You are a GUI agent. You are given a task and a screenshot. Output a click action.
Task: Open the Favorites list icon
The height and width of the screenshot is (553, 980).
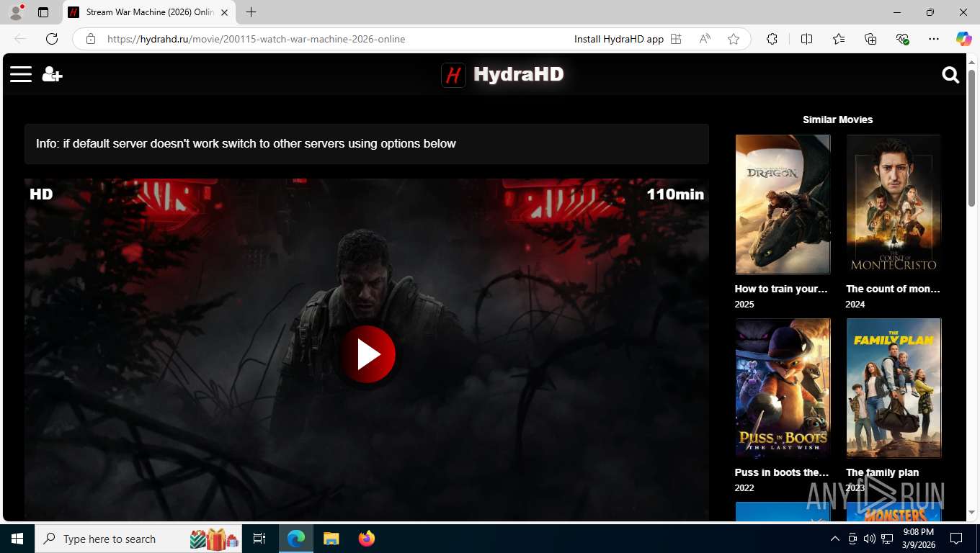839,39
